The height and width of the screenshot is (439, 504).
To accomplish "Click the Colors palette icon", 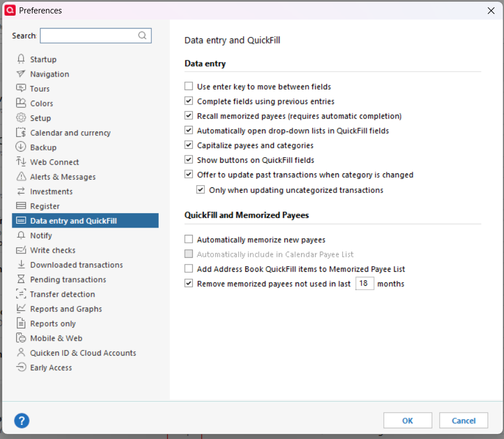I will [x=21, y=103].
